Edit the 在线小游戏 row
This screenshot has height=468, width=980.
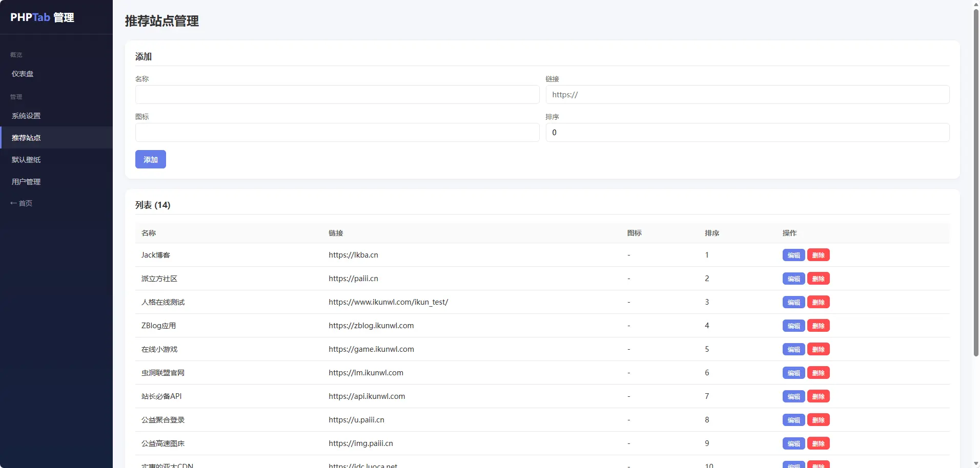click(793, 349)
